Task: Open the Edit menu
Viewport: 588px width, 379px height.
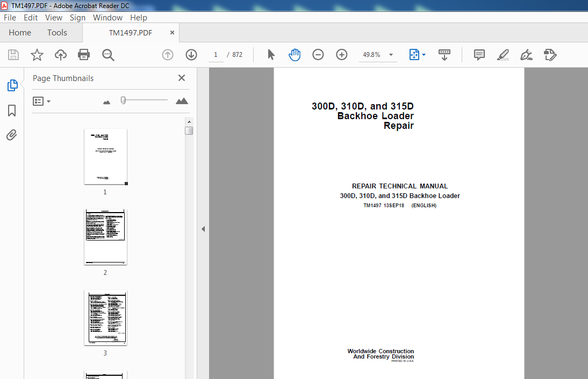Action: [x=31, y=18]
